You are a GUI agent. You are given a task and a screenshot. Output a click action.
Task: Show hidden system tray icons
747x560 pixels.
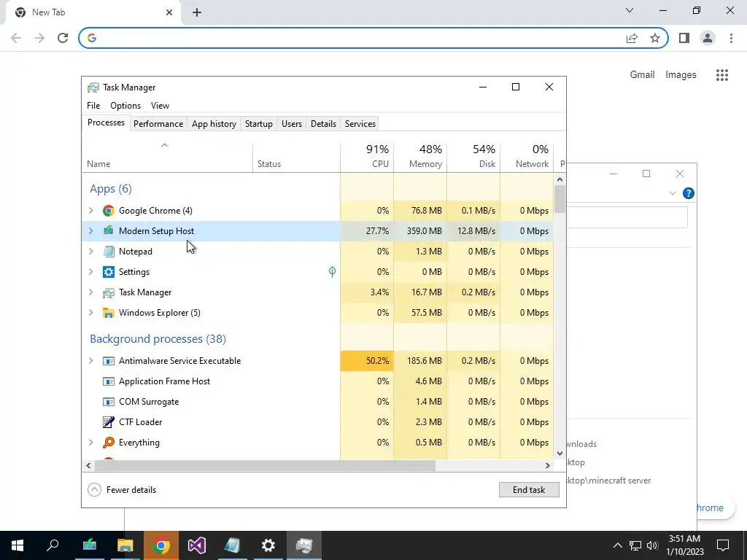point(617,545)
